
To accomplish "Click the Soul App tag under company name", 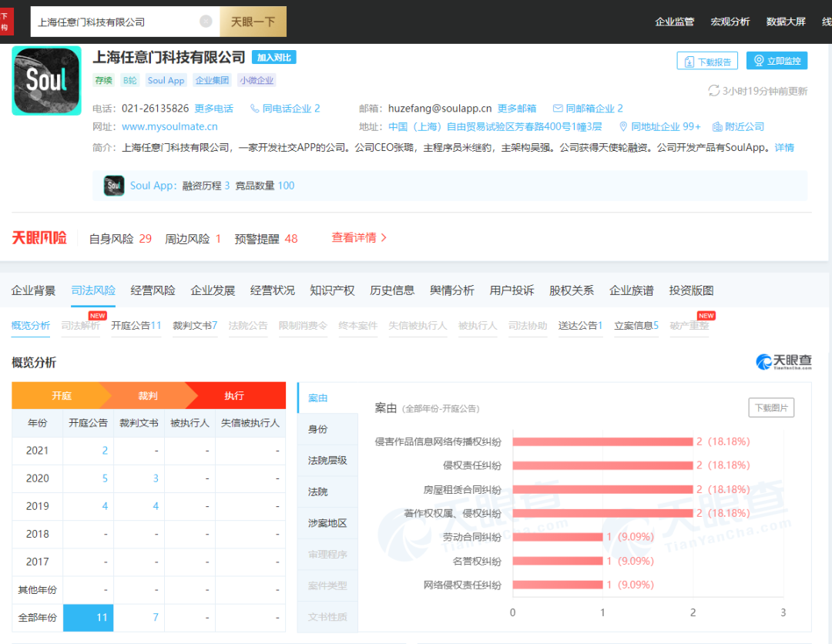I will tap(166, 80).
